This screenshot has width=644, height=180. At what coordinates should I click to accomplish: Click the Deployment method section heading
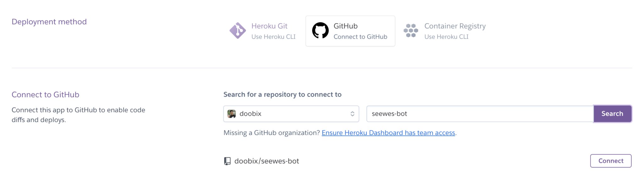49,22
